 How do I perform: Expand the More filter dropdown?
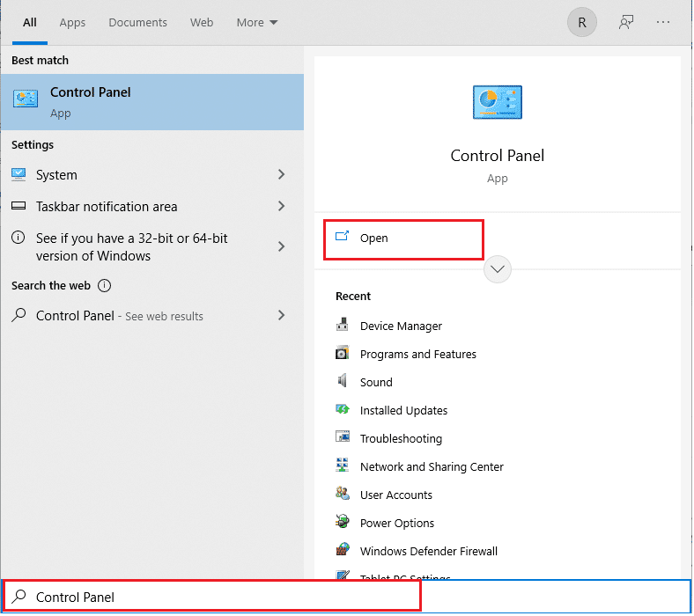tap(256, 23)
